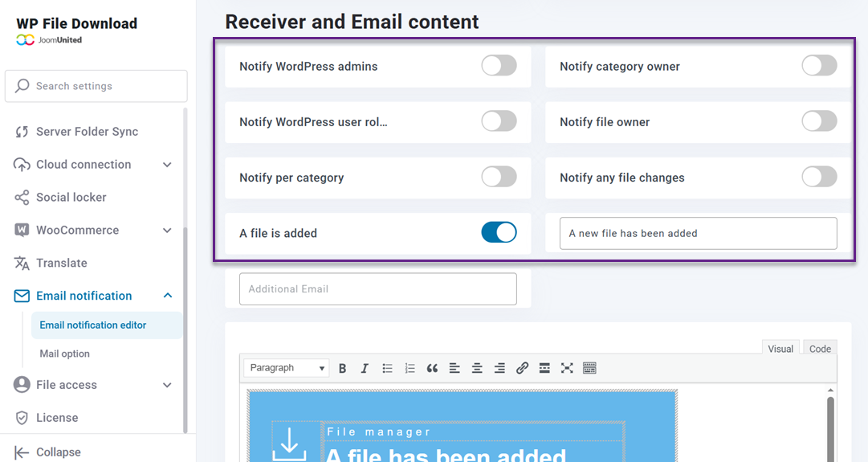Enter fullscreen editing mode
This screenshot has width=868, height=462.
(x=567, y=368)
